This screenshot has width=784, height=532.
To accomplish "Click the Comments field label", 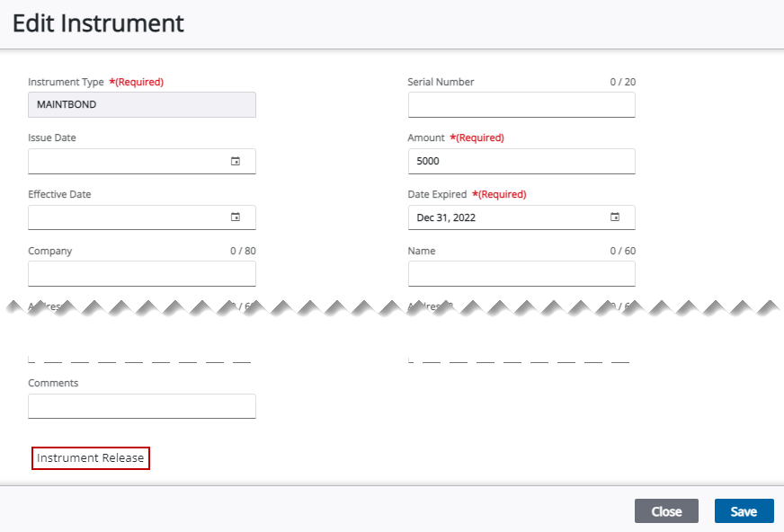I will coord(53,383).
